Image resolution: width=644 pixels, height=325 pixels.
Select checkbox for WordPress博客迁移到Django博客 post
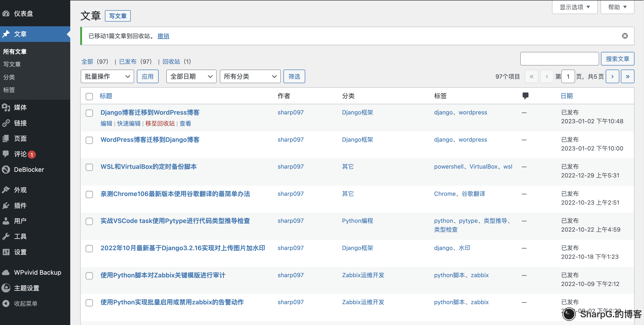pyautogui.click(x=89, y=140)
